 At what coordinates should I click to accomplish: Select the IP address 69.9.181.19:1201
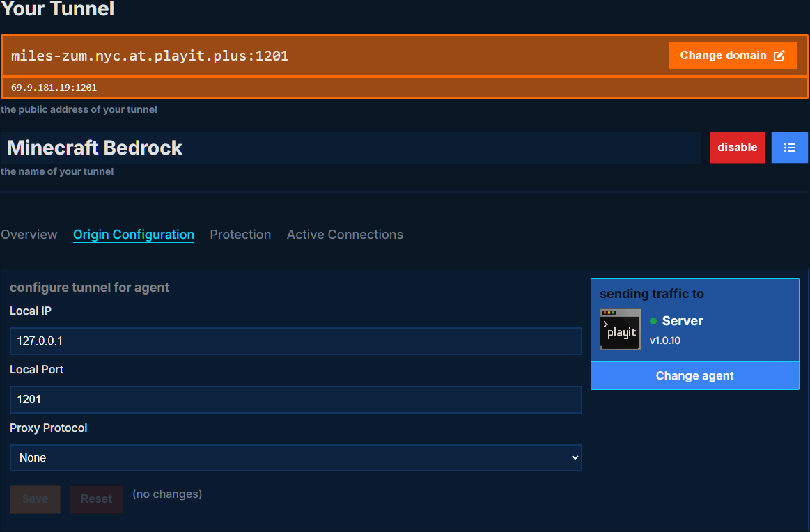click(54, 87)
